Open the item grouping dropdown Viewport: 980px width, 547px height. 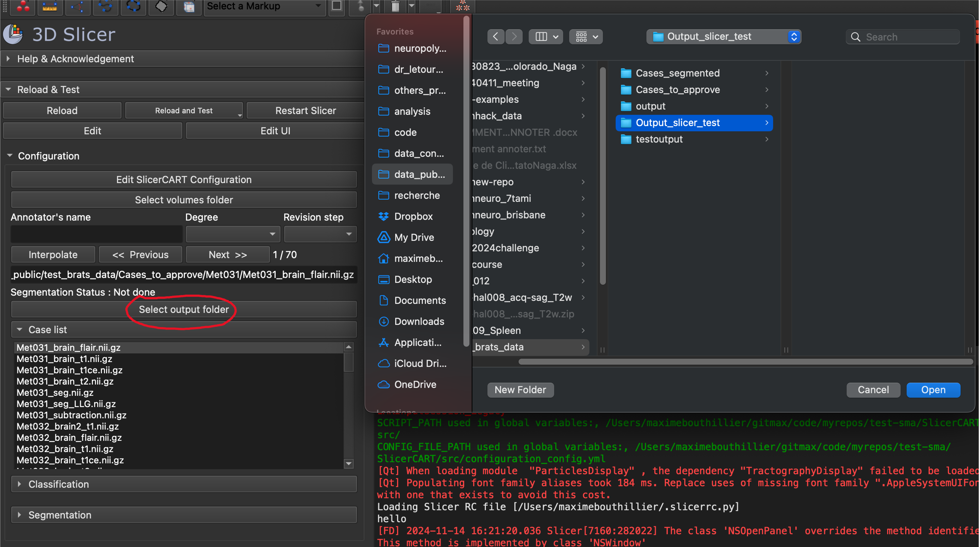tap(586, 37)
